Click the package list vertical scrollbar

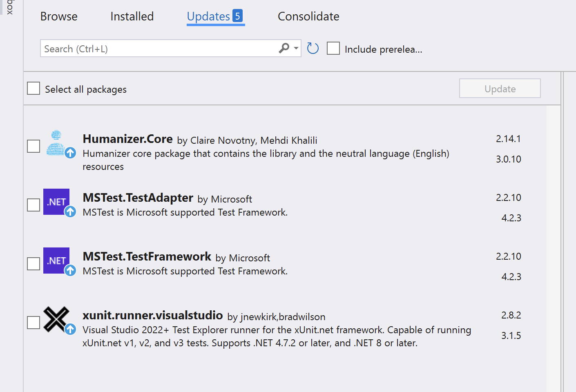point(554,248)
